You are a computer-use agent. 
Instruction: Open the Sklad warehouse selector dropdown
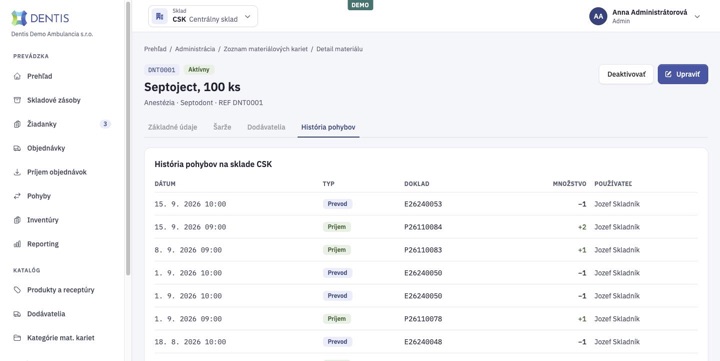pos(203,17)
